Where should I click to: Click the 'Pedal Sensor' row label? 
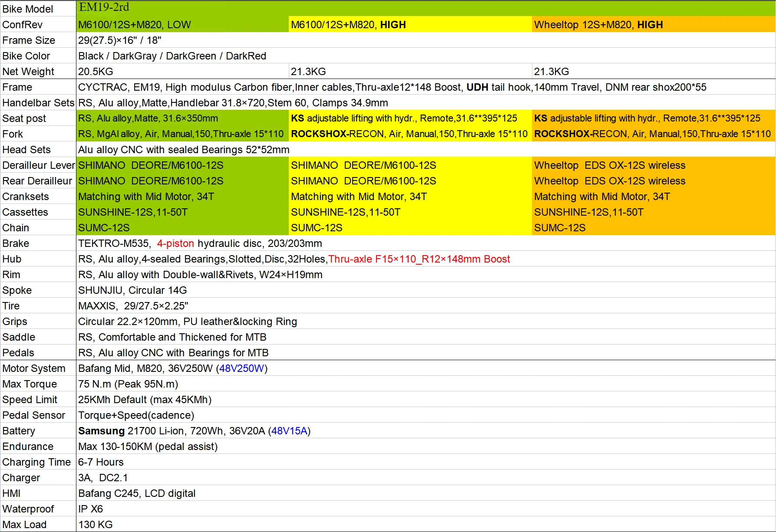coord(34,415)
